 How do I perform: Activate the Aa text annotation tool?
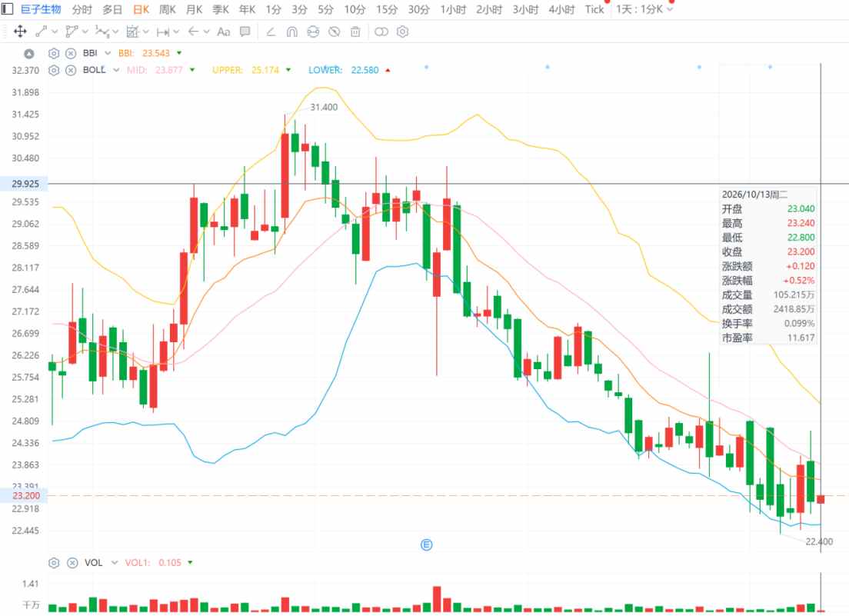pos(224,32)
